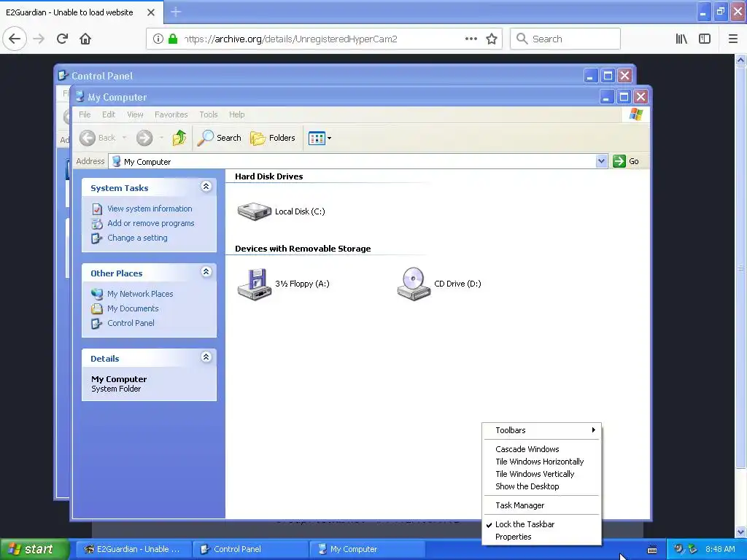
Task: Go back to previous browser page
Action: point(15,39)
